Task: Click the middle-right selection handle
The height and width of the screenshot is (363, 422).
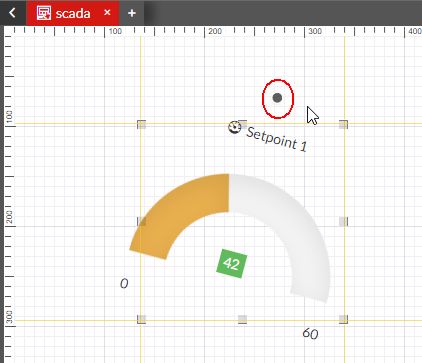Action: [343, 221]
